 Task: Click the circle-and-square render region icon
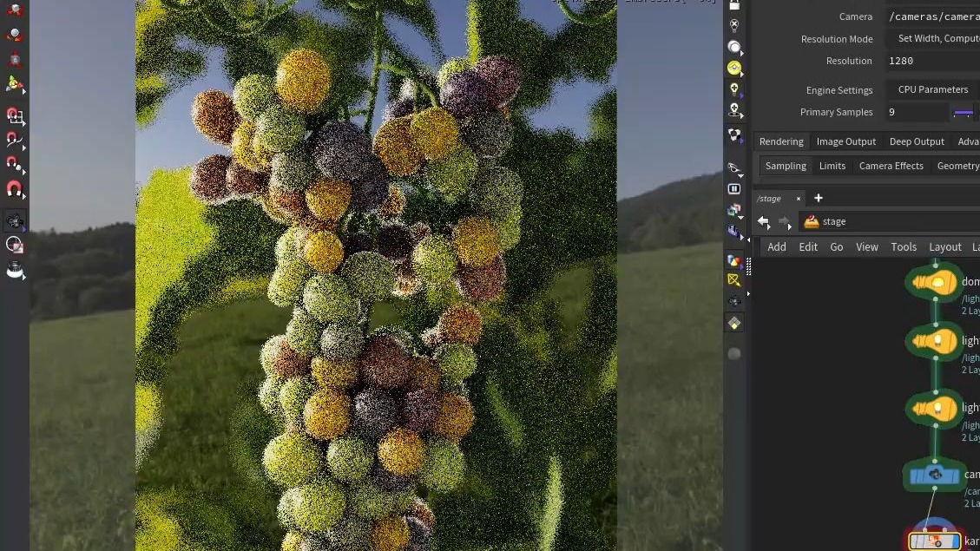tap(15, 245)
